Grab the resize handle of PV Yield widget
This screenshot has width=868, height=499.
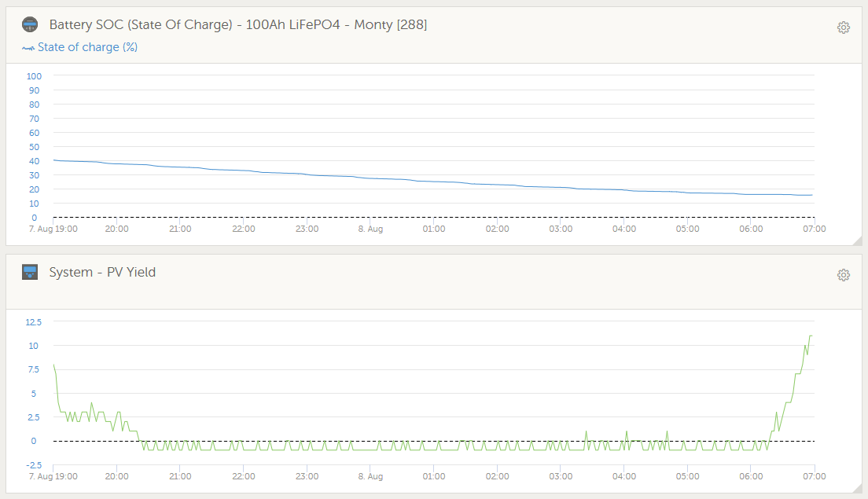pos(857,488)
